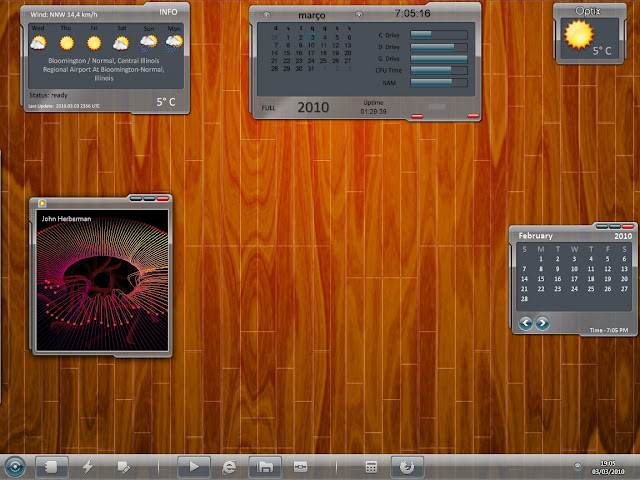
Task: Click the Status: ready text
Action: coord(48,95)
